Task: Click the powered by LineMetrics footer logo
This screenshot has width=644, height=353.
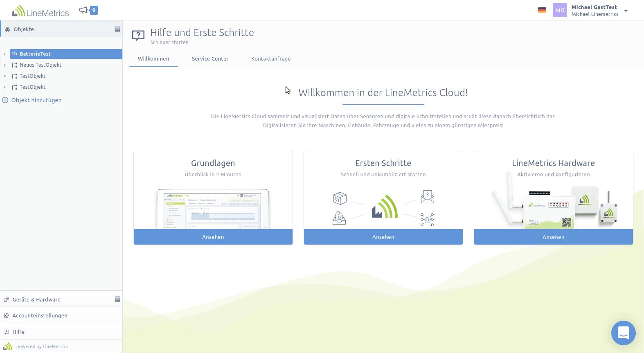Action: pos(8,346)
